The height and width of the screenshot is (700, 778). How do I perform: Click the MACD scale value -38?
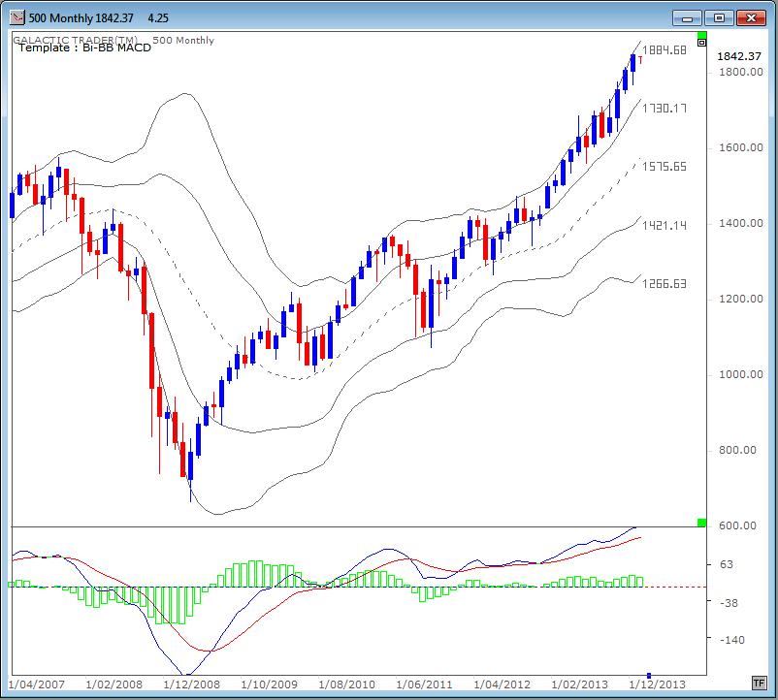pyautogui.click(x=729, y=603)
